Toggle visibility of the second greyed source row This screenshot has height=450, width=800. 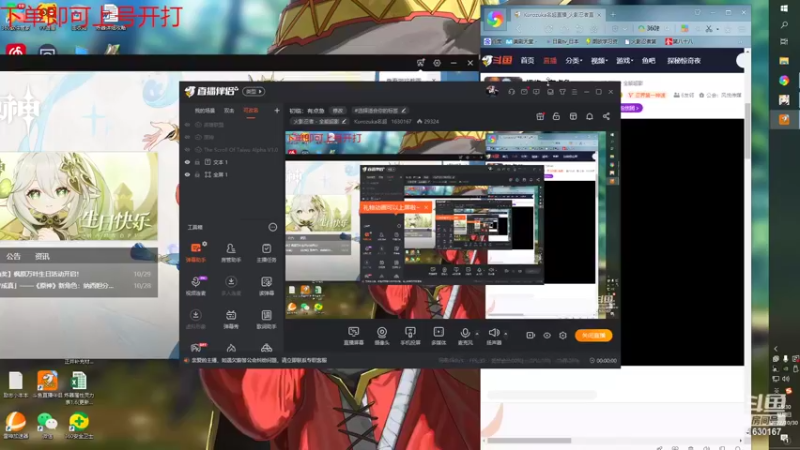187,137
